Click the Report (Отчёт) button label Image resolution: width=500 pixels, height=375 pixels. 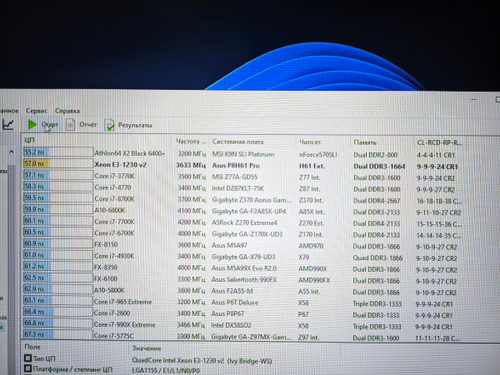pyautogui.click(x=88, y=125)
